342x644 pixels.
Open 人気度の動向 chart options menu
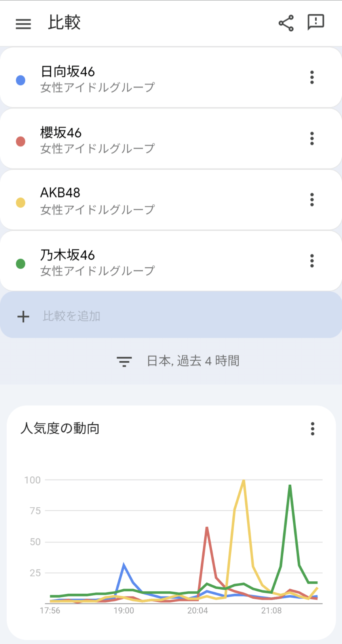312,428
